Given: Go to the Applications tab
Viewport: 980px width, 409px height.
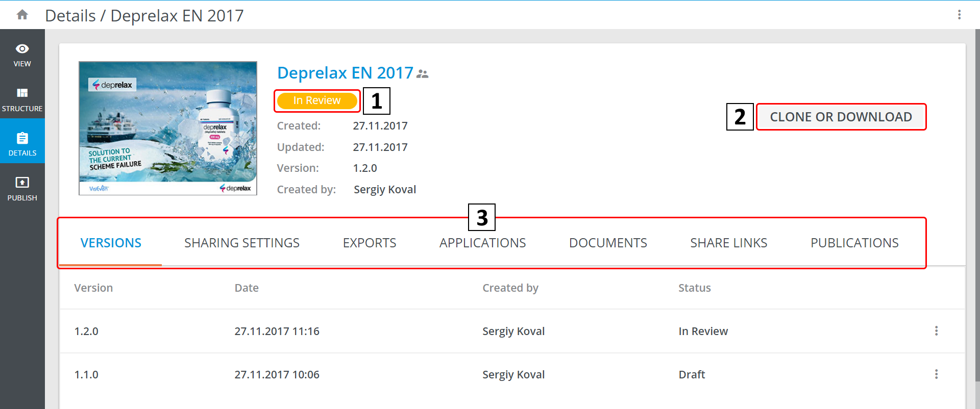Looking at the screenshot, I should (482, 243).
